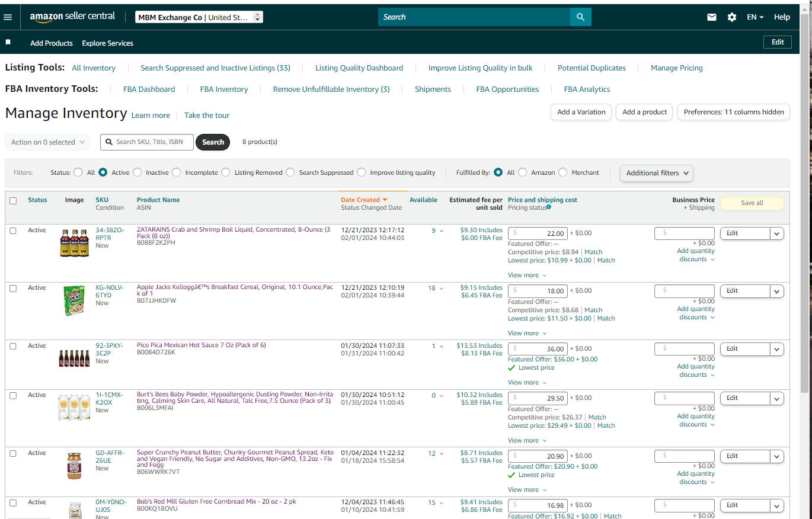Open the Shipments tool
This screenshot has width=812, height=519.
click(x=433, y=89)
